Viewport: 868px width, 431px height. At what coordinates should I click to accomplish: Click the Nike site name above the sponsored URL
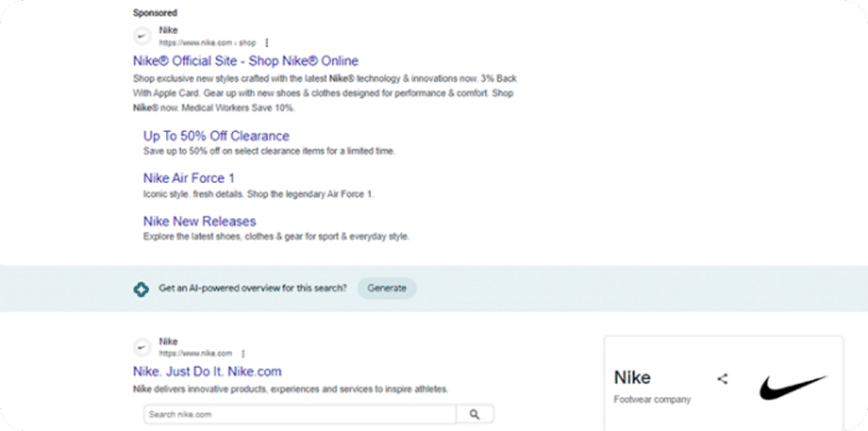(168, 31)
